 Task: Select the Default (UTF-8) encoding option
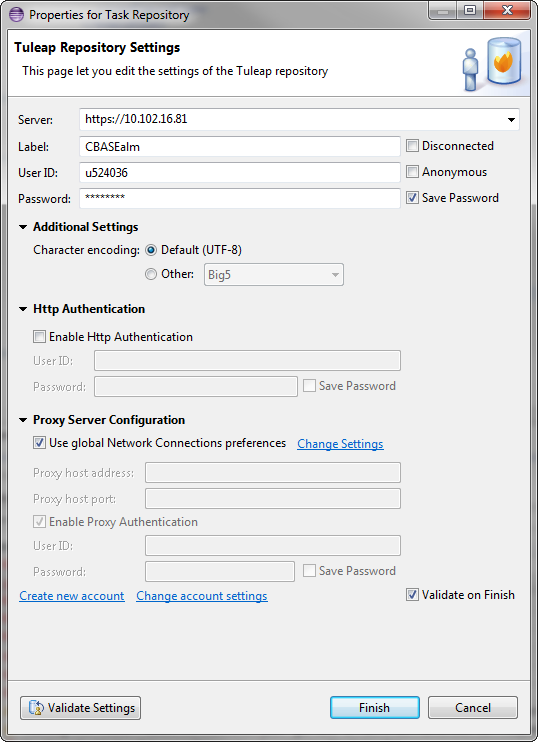point(151,250)
